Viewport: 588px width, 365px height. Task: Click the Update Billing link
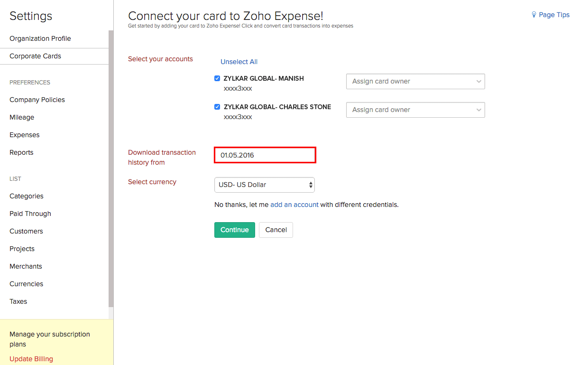pos(31,359)
